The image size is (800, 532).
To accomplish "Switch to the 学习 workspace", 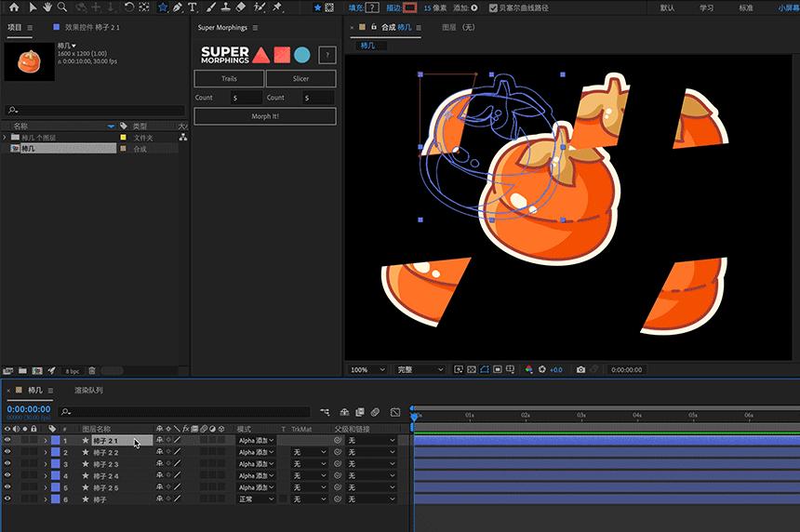I will tap(706, 7).
